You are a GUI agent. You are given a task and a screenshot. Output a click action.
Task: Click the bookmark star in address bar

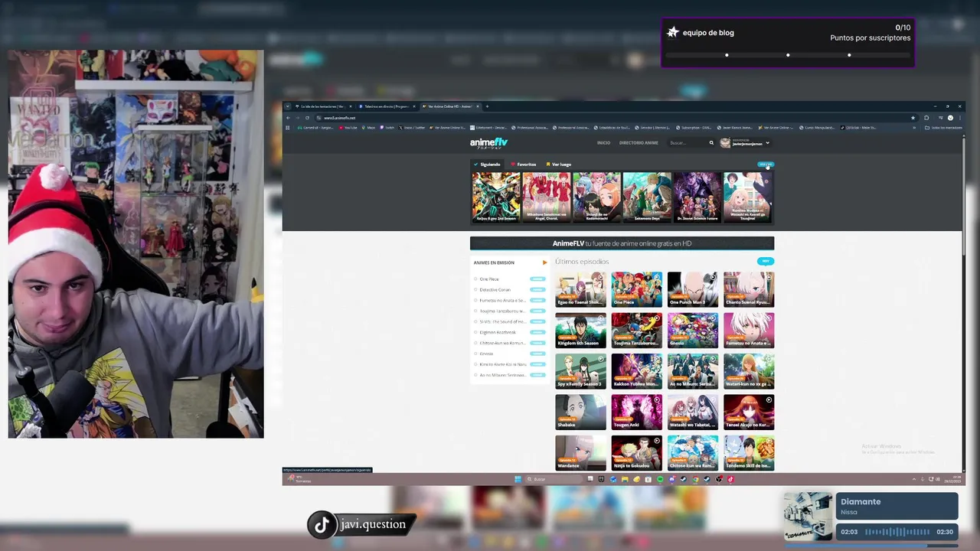click(x=913, y=118)
